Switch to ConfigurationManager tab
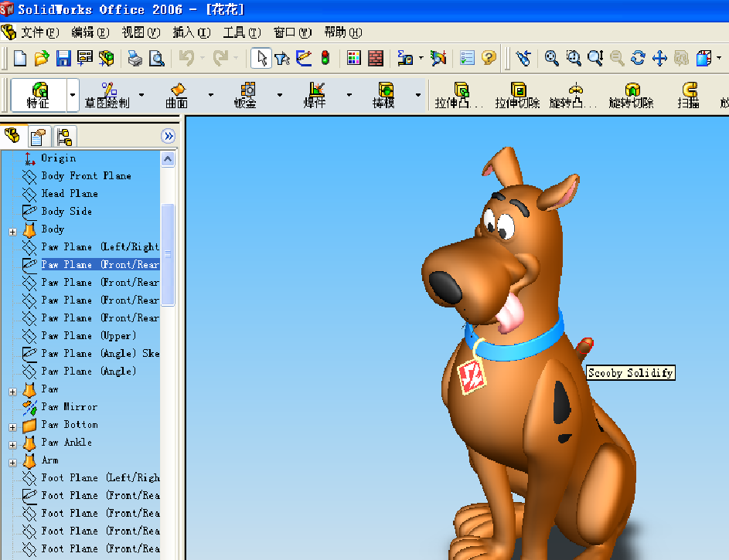Screen dimensions: 729x560 65,137
